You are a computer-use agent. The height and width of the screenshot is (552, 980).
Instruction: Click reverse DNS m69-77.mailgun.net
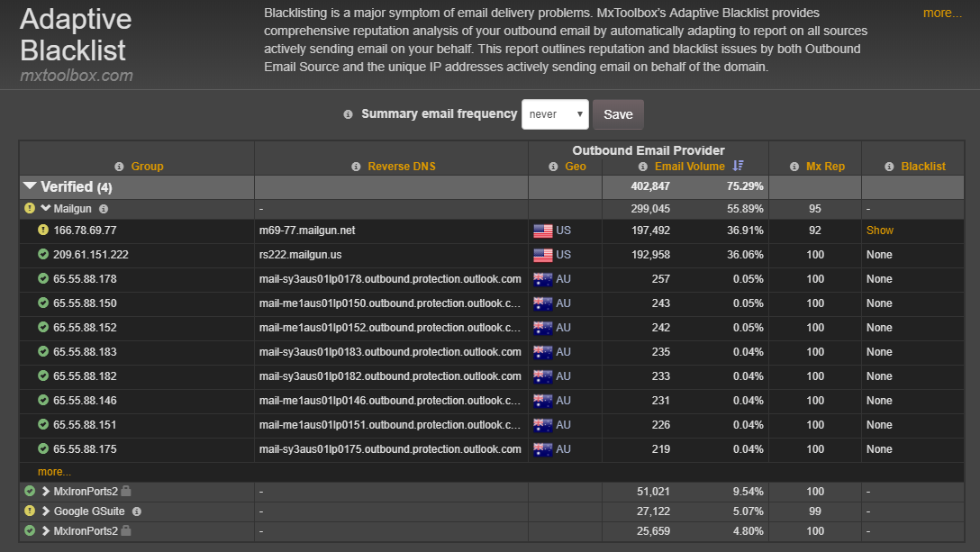pyautogui.click(x=307, y=230)
